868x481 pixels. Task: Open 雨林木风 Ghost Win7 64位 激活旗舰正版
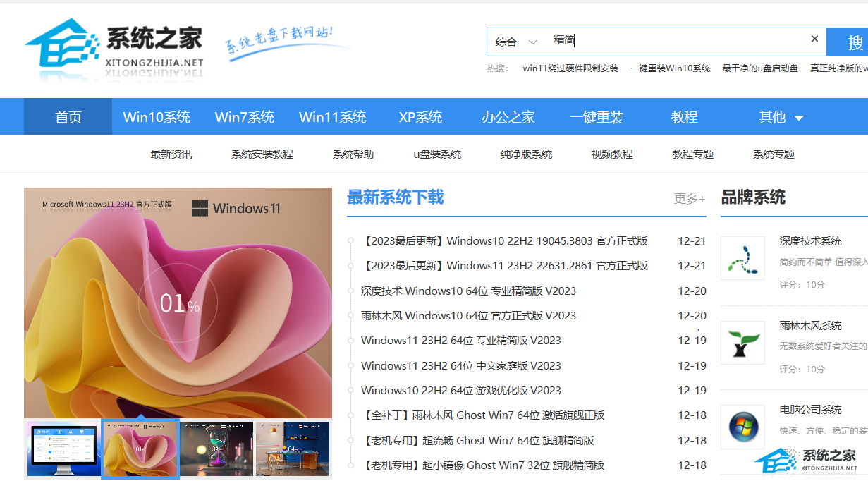[x=482, y=415]
